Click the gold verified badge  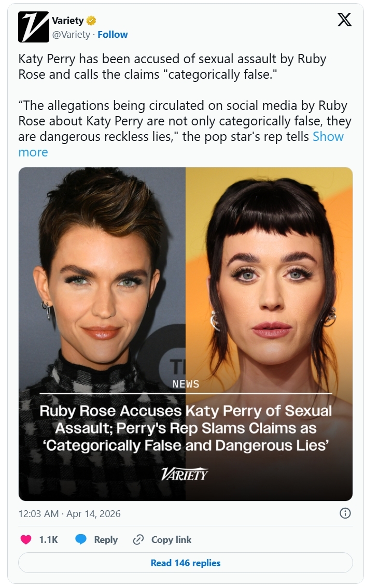[91, 20]
